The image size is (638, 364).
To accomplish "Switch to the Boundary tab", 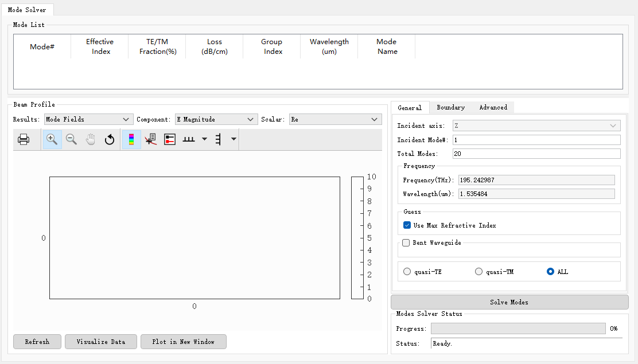I will pyautogui.click(x=450, y=107).
